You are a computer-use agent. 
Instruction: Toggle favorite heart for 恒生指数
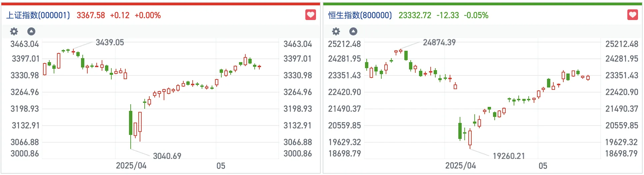pos(632,15)
